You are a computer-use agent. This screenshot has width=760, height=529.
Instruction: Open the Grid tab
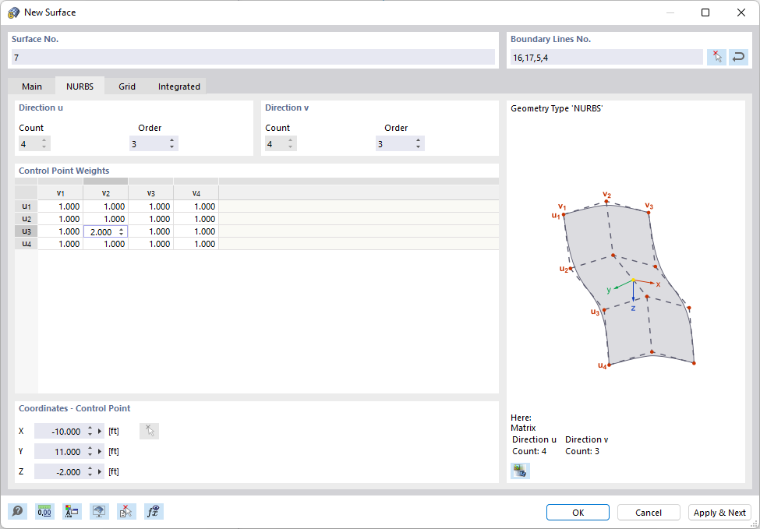127,86
